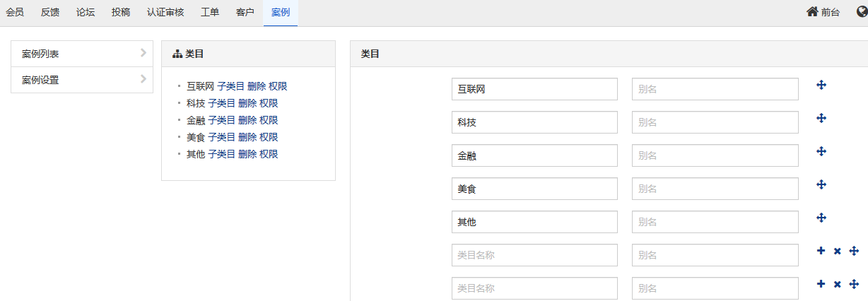868x301 pixels.
Task: Open the 论坛 top menu tab
Action: coord(86,13)
